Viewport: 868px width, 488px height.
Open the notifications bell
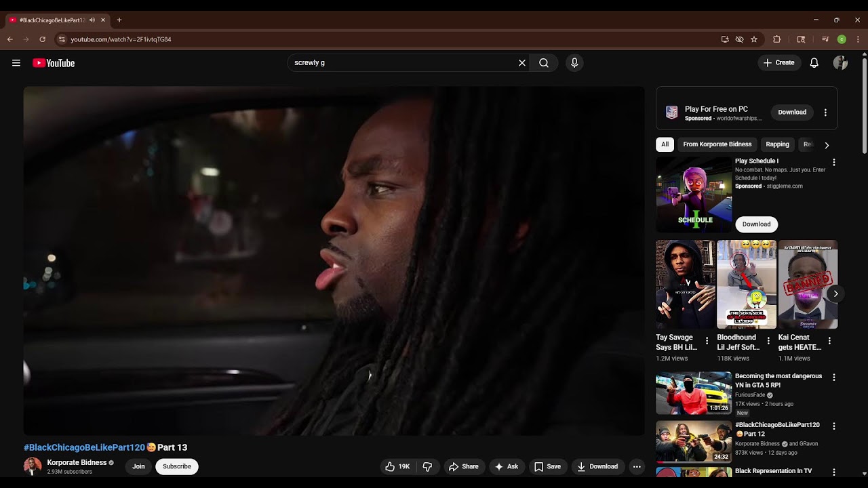(x=814, y=63)
